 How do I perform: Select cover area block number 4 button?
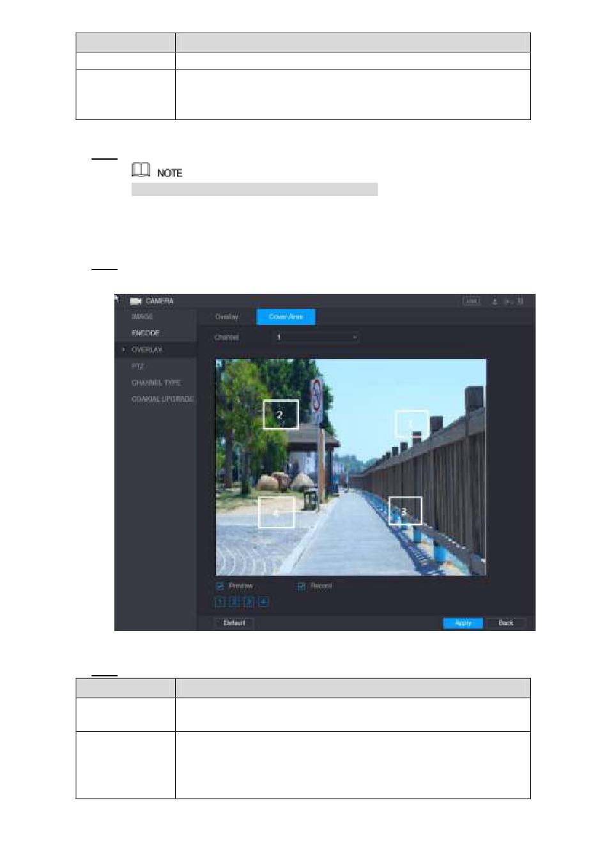[263, 602]
